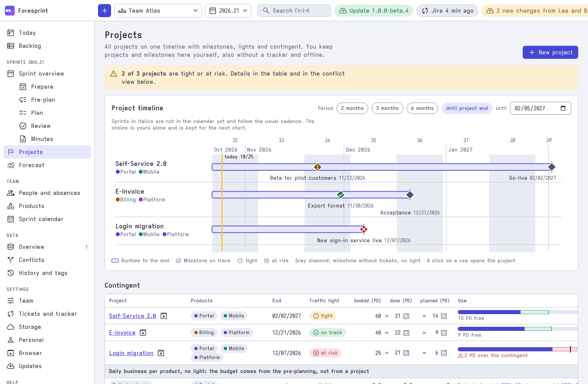
Task: Click the Update 1.0.0-beta.4 pill
Action: coord(374,11)
